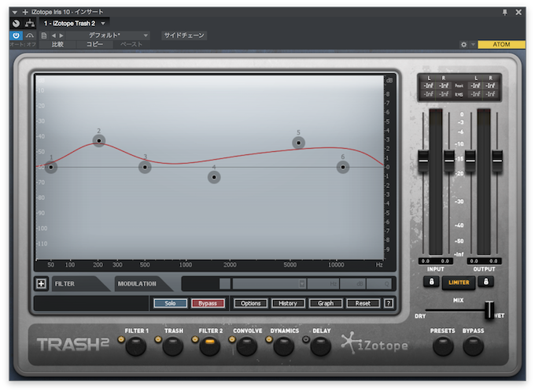Toggle the CONVOLVE enable LED
Image resolution: width=535 pixels, height=392 pixels.
tap(232, 339)
